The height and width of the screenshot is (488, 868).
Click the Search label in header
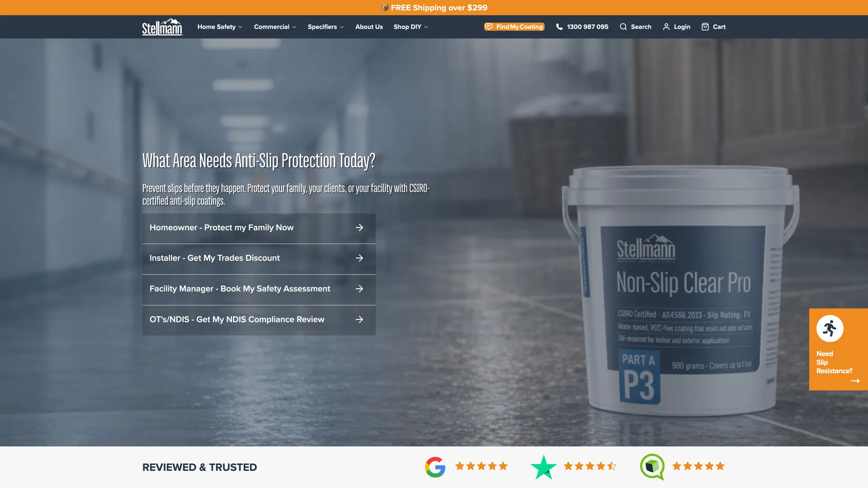641,27
